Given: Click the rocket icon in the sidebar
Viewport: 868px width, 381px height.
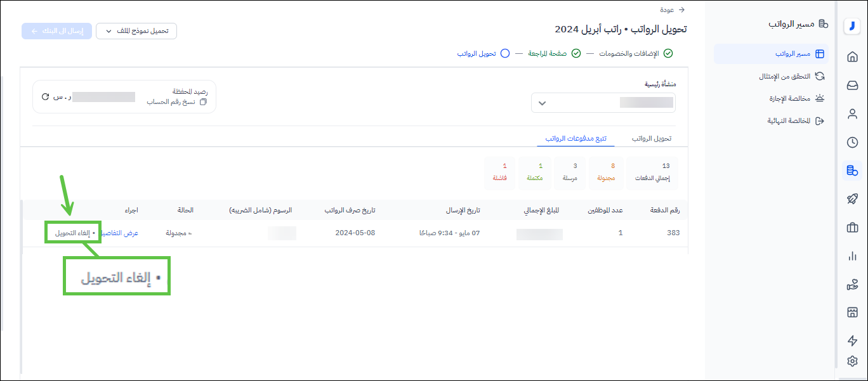Looking at the screenshot, I should click(x=852, y=199).
